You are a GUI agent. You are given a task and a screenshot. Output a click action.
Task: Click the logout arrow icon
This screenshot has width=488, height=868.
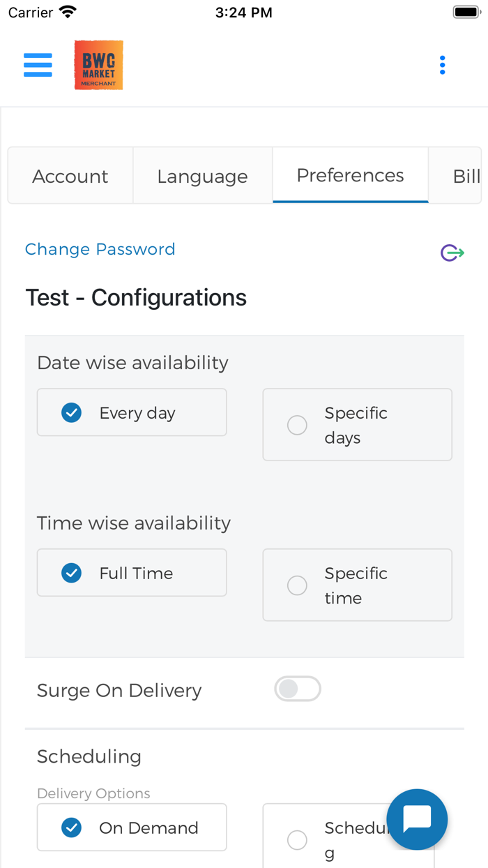coord(452,253)
